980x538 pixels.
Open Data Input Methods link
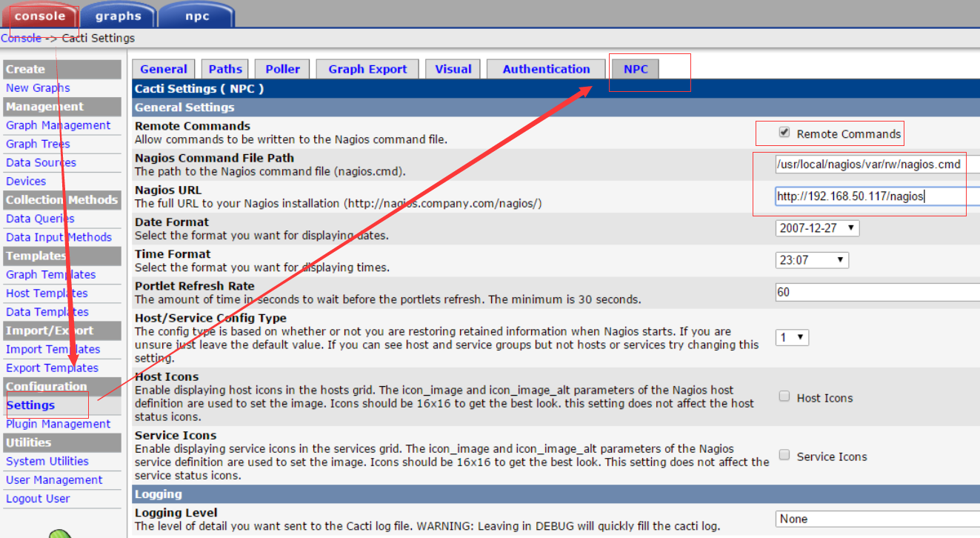[x=59, y=237]
